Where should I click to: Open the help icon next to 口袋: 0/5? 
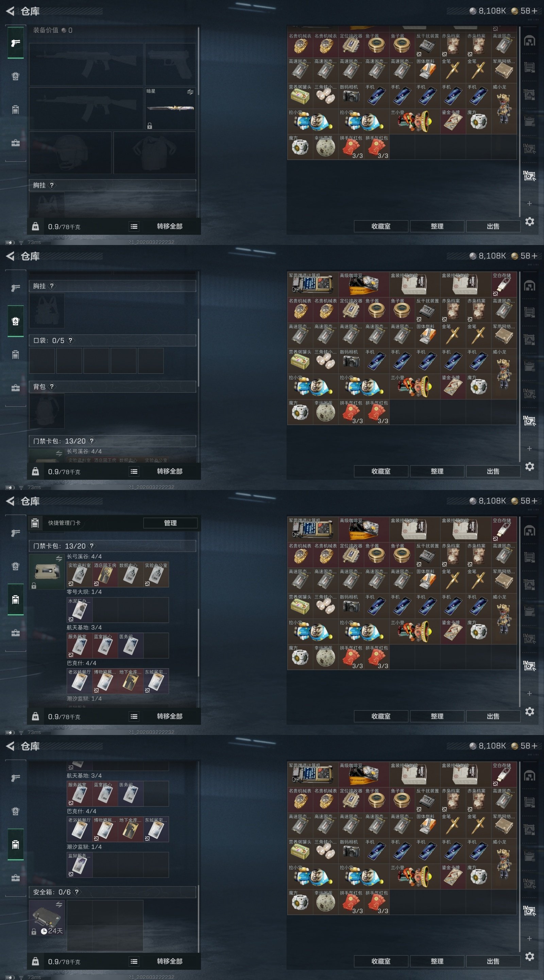(x=70, y=340)
